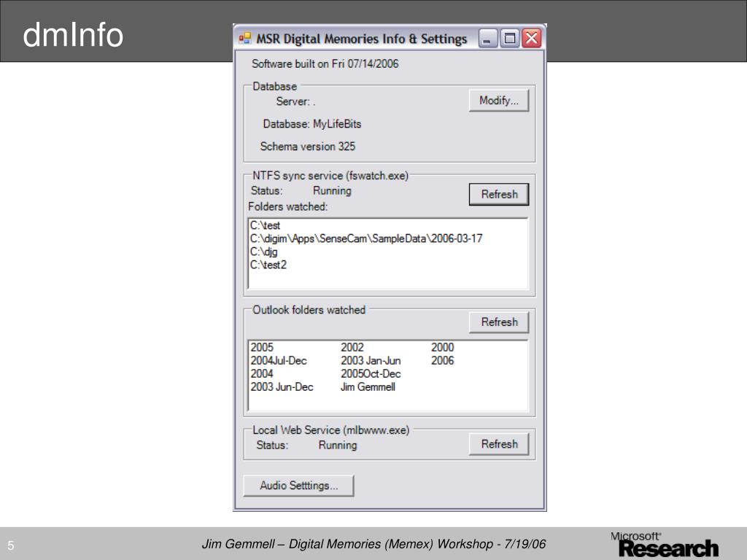This screenshot has height=560, width=747.
Task: Select the 2004Jul-Dec Outlook folder
Action: click(x=279, y=361)
